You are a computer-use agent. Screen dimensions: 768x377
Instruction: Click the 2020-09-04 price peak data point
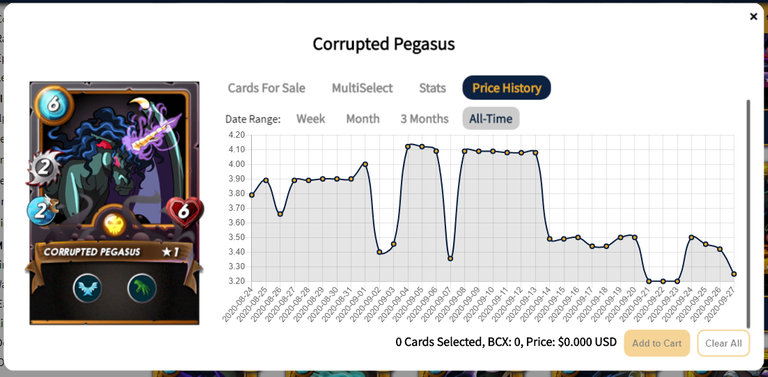[408, 146]
